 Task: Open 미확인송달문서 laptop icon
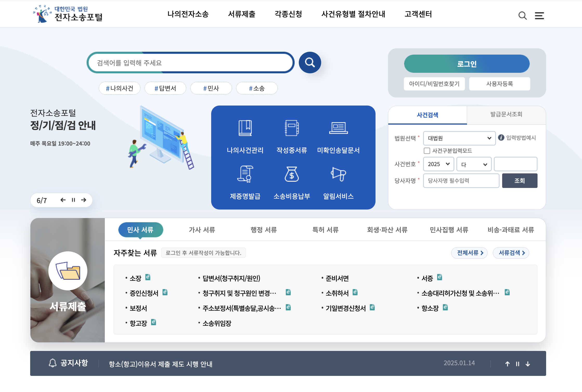(x=338, y=128)
